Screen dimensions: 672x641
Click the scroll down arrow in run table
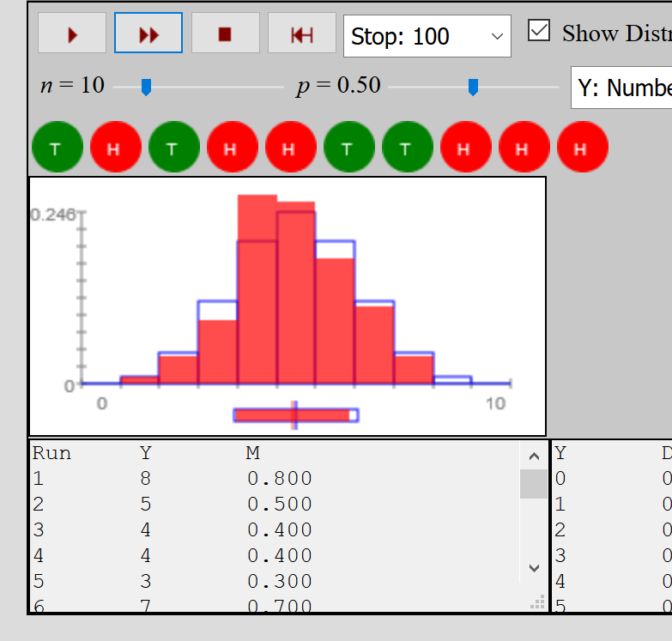pyautogui.click(x=534, y=569)
